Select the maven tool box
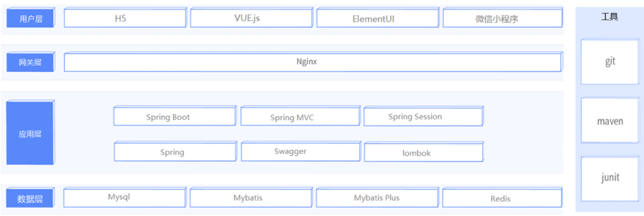Image resolution: width=644 pixels, height=216 pixels. [x=610, y=121]
